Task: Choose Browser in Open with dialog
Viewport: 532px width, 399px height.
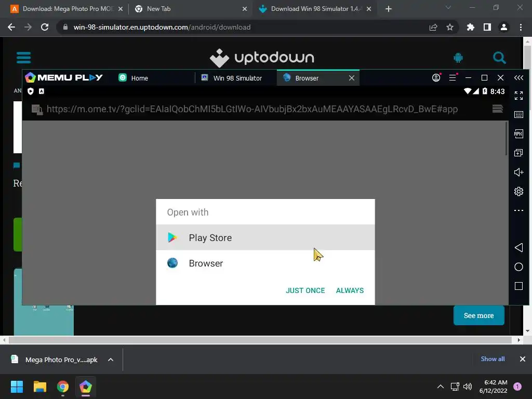Action: pos(265,263)
